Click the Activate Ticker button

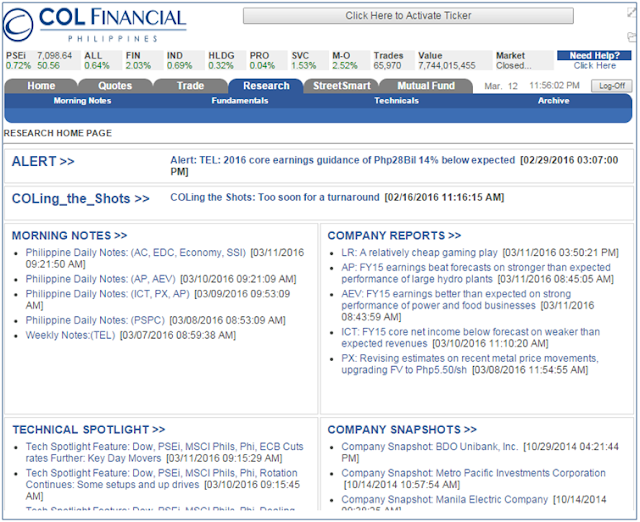(x=408, y=16)
